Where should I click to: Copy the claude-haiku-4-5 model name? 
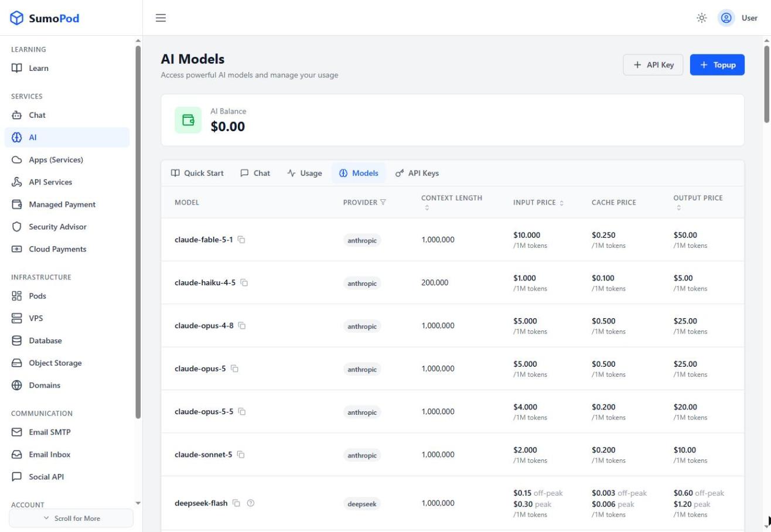pyautogui.click(x=244, y=283)
